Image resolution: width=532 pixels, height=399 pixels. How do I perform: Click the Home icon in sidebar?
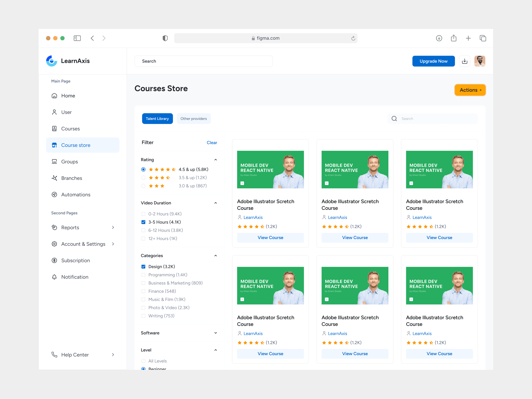(x=54, y=96)
